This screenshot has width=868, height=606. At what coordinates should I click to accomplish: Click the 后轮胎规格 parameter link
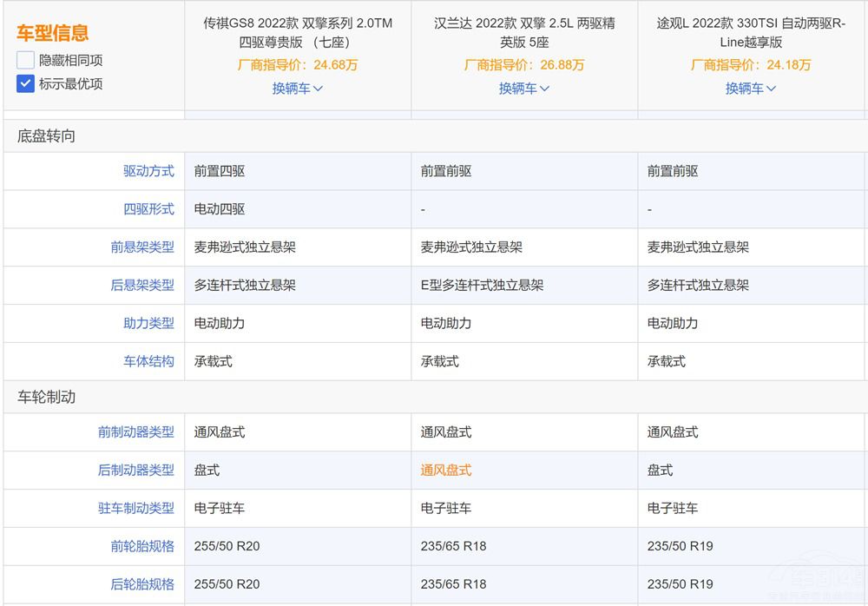pos(142,584)
